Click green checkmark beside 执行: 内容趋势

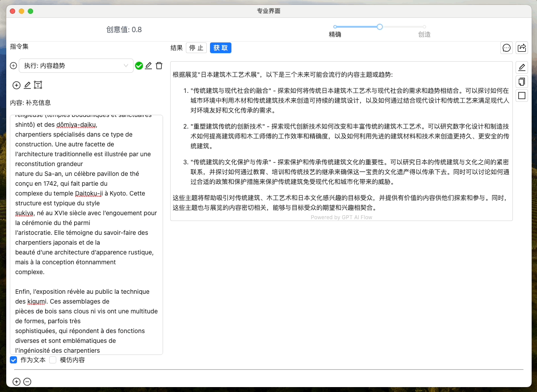pyautogui.click(x=139, y=66)
